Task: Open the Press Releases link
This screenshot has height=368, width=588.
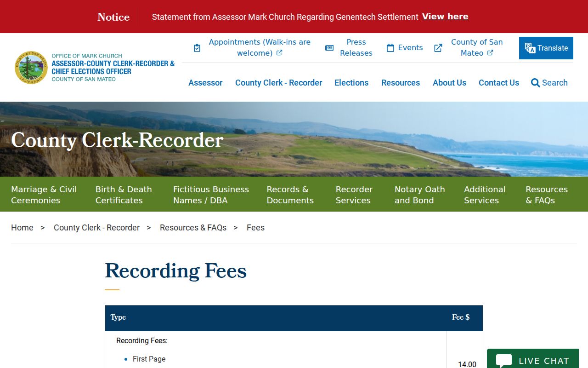Action: pyautogui.click(x=356, y=47)
